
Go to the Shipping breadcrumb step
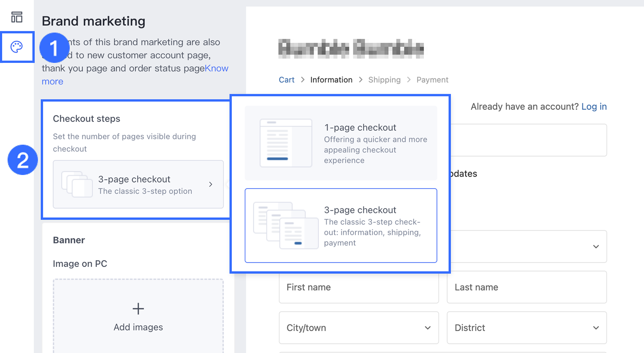click(384, 80)
